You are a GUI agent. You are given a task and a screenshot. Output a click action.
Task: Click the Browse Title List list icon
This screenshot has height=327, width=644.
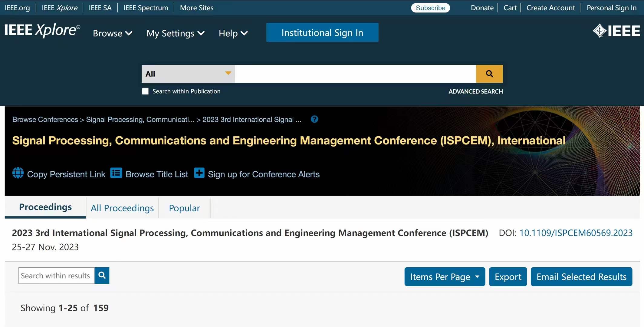116,173
